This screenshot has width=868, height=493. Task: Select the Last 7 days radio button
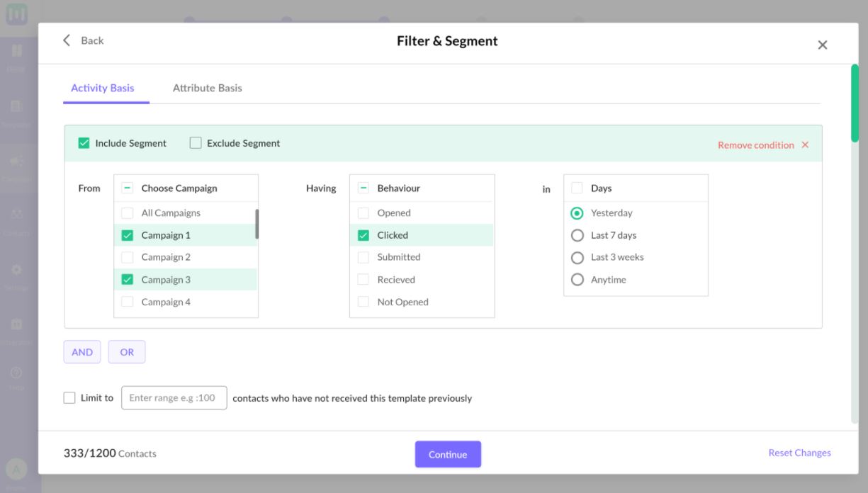(577, 235)
